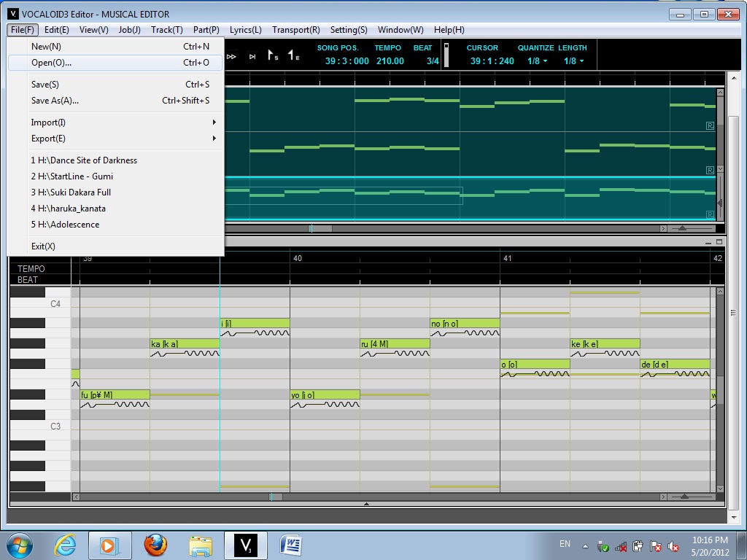Select Save As(A)... menu entry
This screenshot has height=560, width=747.
click(115, 101)
